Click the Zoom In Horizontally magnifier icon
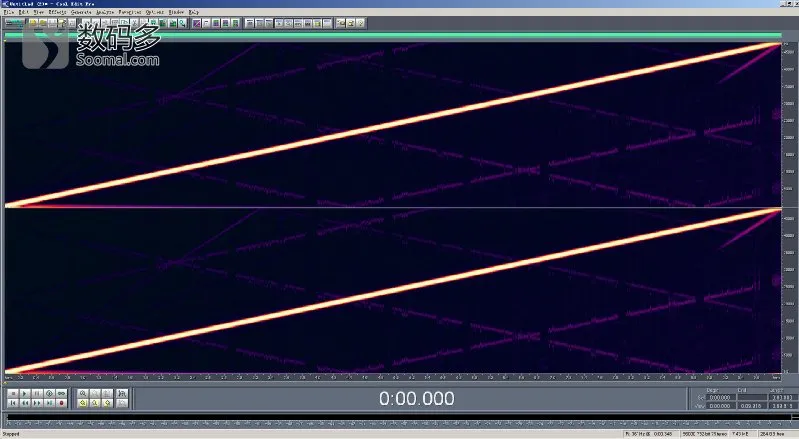Viewport: 799px width, 439px height. (83, 394)
